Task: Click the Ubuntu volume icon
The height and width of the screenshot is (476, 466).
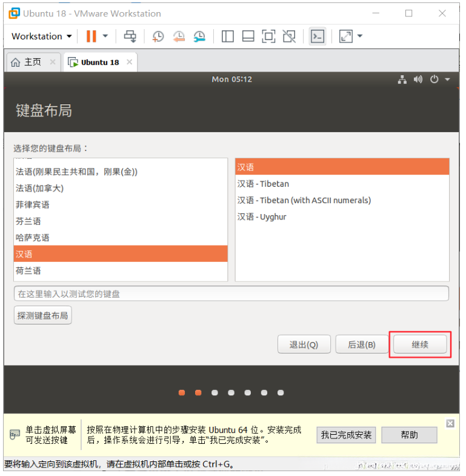Action: (x=418, y=79)
